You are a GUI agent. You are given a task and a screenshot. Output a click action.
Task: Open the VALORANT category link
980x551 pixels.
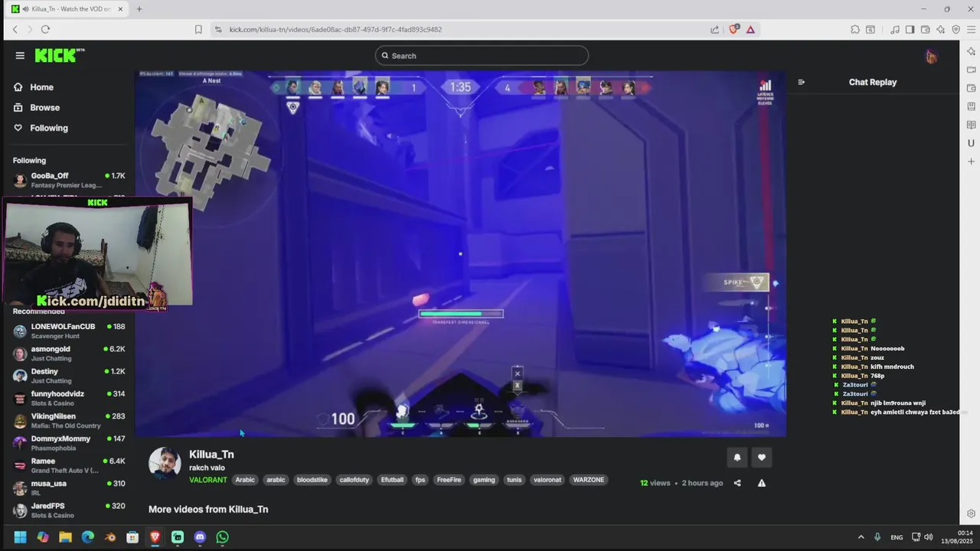[208, 480]
